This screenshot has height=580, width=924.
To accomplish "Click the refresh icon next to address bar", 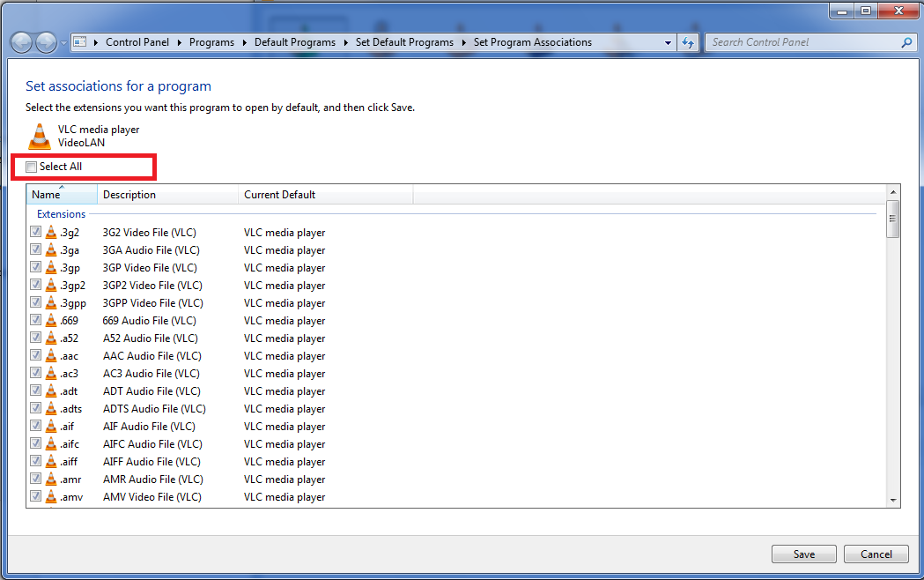I will (688, 42).
